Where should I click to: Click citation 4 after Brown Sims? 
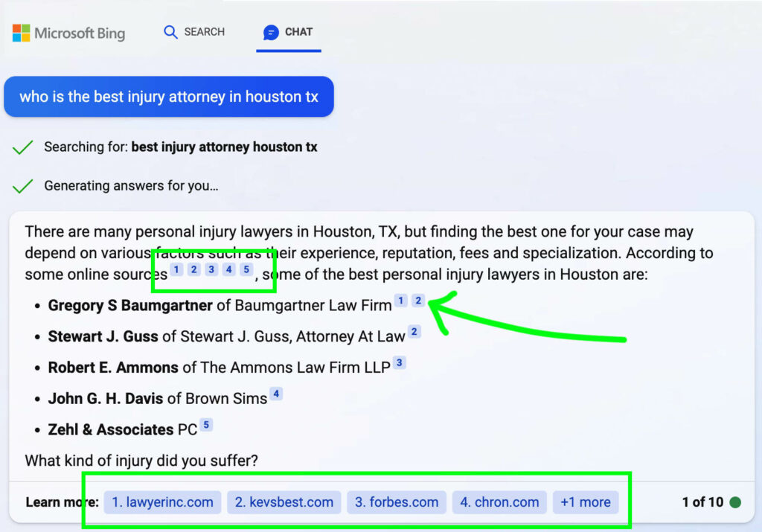point(276,393)
